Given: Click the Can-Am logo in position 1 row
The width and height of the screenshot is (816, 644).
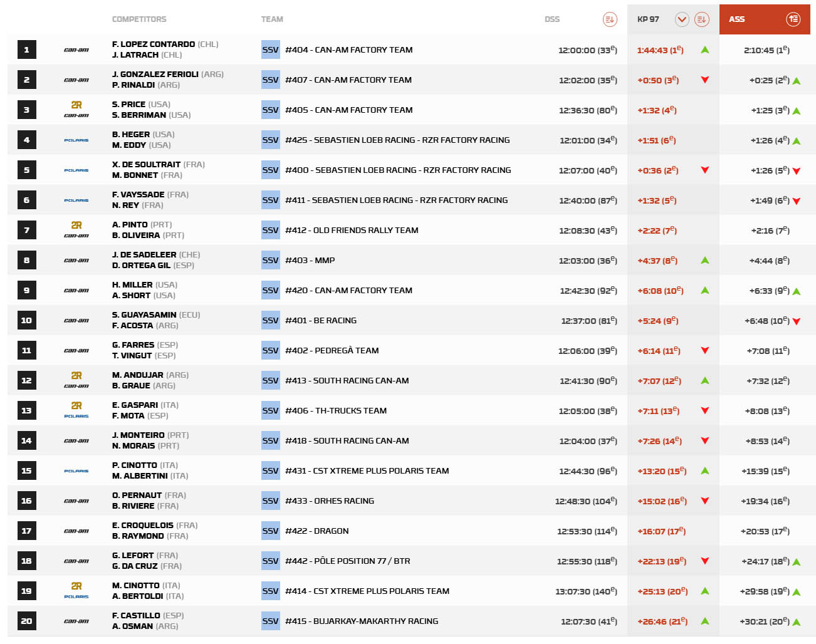Looking at the screenshot, I should point(76,50).
